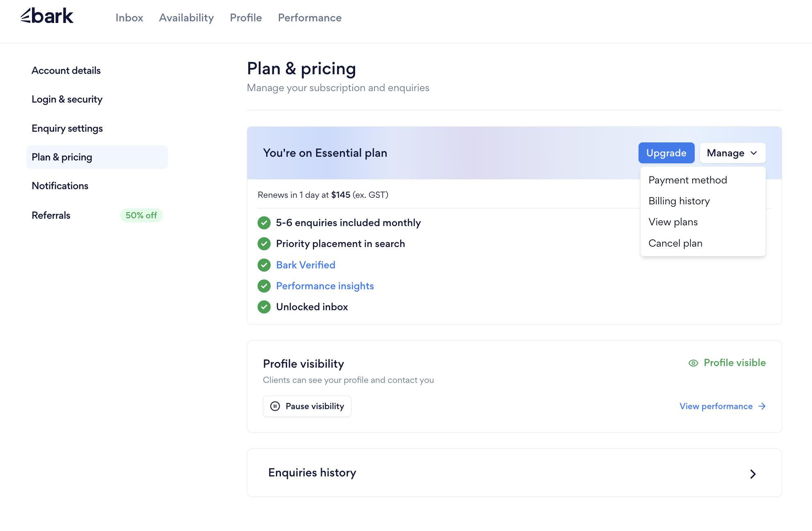Open Enquiry settings in the sidebar
Image resolution: width=812 pixels, height=531 pixels.
coord(97,128)
